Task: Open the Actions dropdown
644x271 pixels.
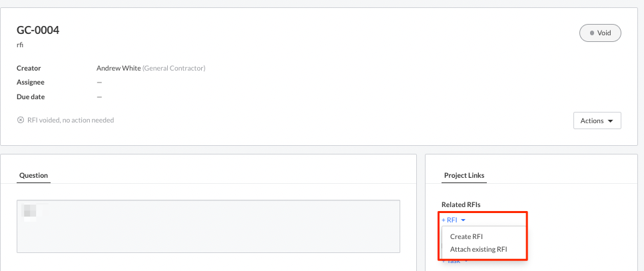Action: [597, 121]
